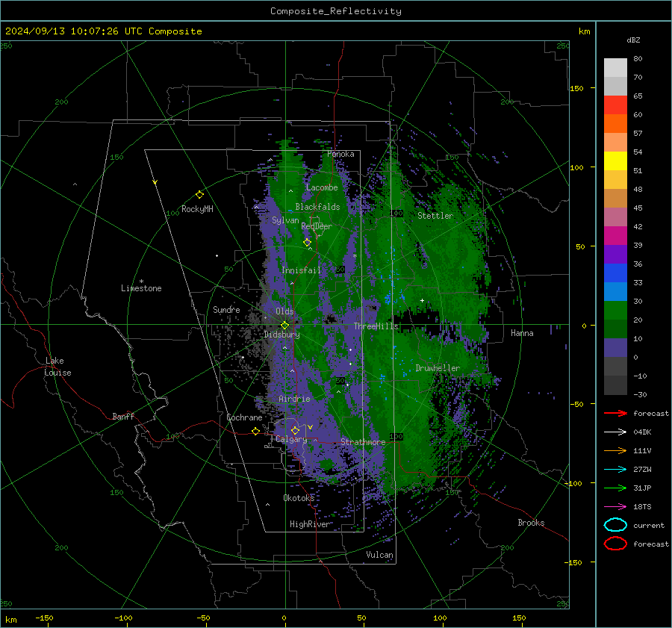The height and width of the screenshot is (628, 672).
Task: Click the cyan current ellipse icon
Action: coord(615,525)
